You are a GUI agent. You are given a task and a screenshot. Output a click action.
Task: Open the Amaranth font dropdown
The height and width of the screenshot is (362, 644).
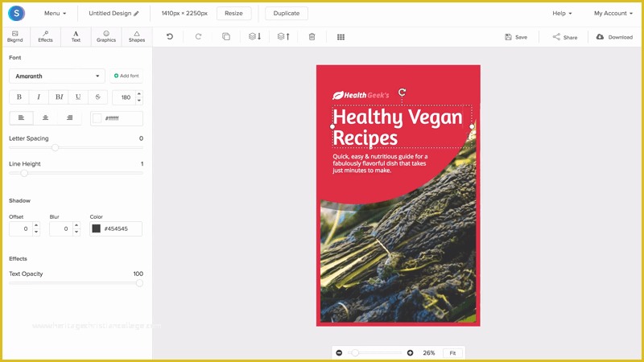click(57, 76)
